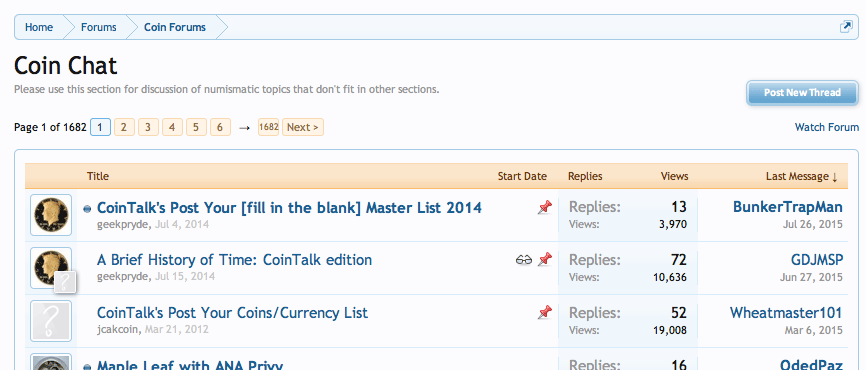Click views value 10,636
This screenshot has width=866, height=370.
pyautogui.click(x=670, y=277)
